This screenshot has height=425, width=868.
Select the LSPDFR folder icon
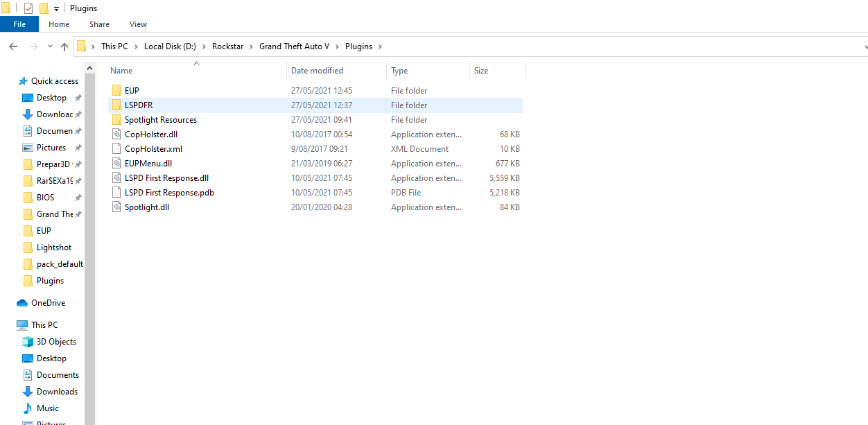pos(116,105)
